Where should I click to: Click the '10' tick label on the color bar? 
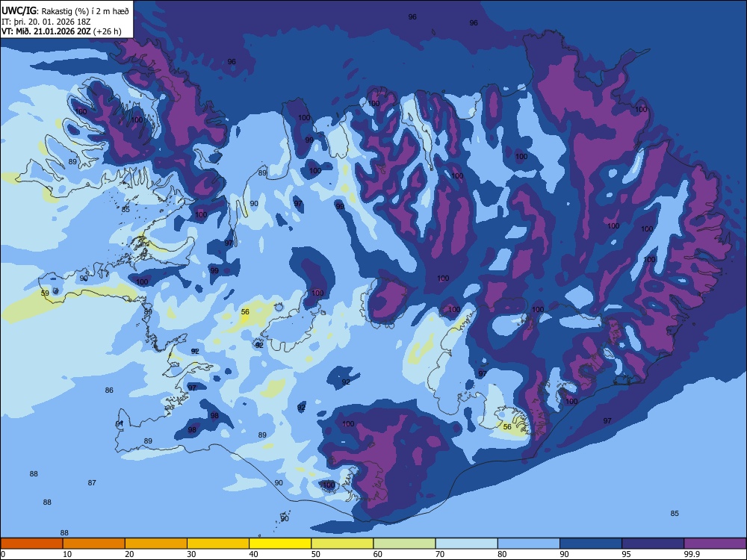pos(67,554)
